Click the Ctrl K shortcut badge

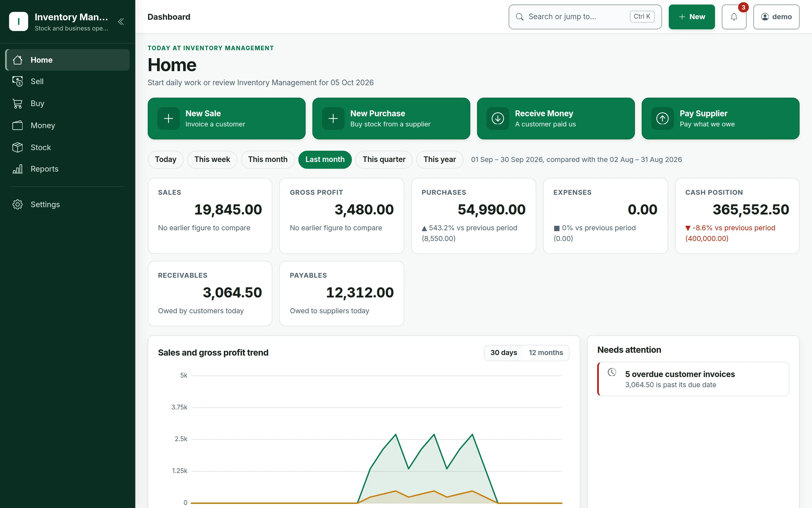642,17
